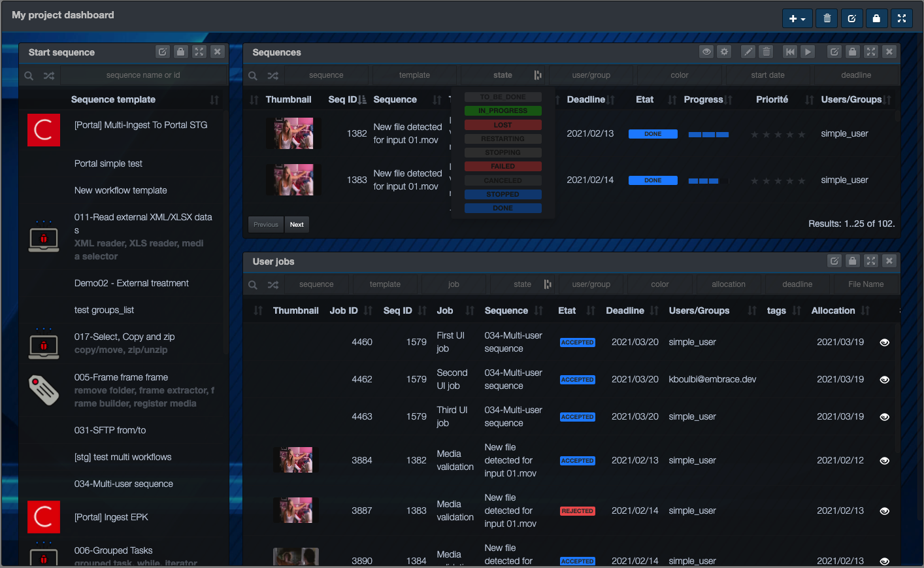Click the search icon in User jobs filter row

[x=253, y=285]
